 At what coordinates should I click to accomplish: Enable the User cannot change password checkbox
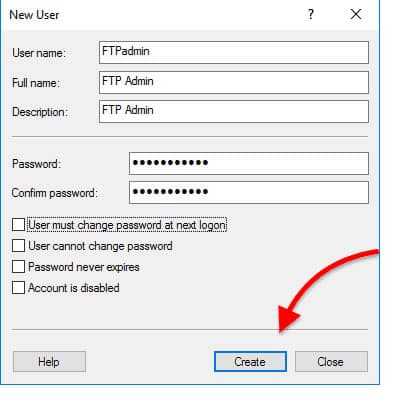coord(18,246)
